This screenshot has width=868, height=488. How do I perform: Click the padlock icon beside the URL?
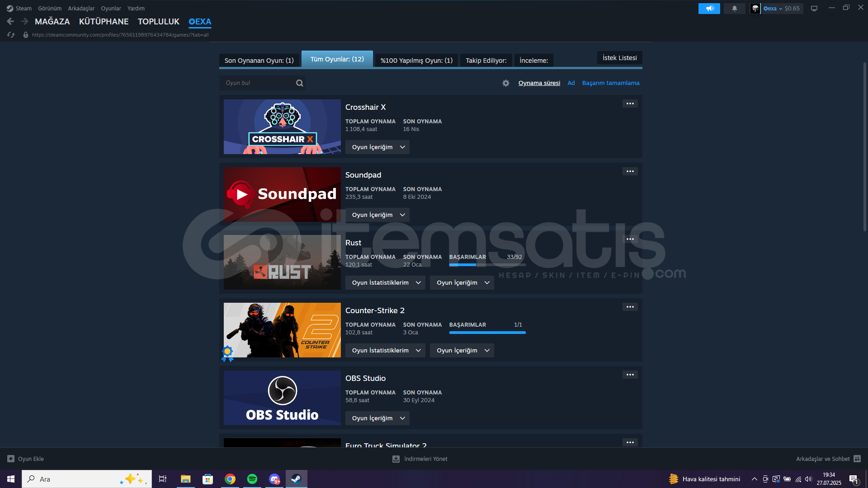pos(26,35)
